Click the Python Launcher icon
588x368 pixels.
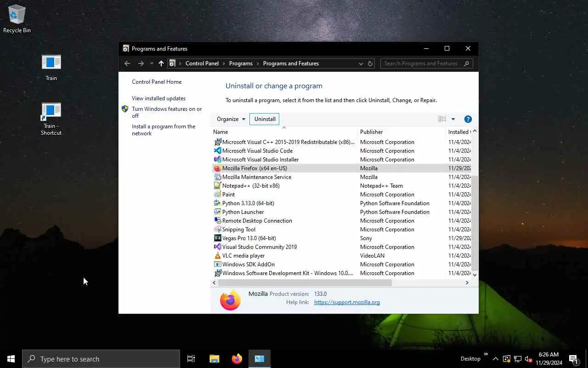(x=218, y=212)
